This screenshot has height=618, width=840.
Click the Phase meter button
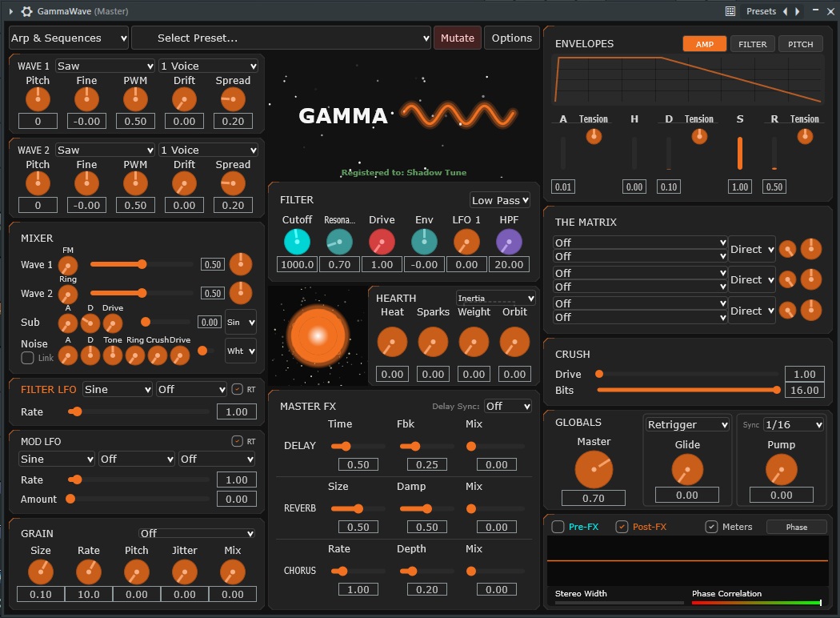click(x=797, y=527)
